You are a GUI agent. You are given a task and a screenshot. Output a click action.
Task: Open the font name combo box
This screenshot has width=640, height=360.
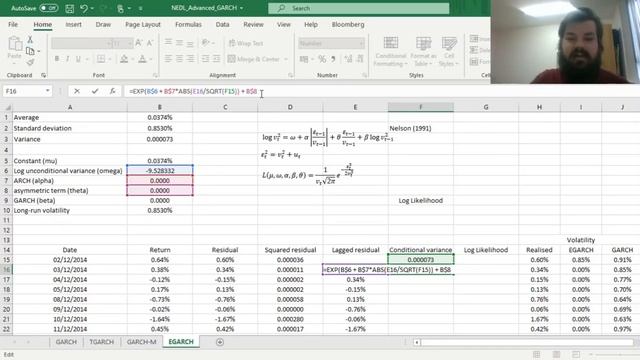pos(81,43)
